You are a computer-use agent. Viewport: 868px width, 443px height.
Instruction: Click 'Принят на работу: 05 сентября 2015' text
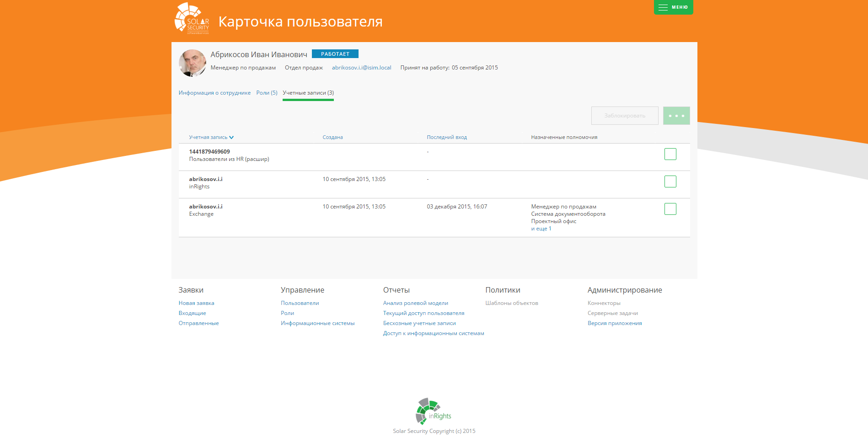[x=449, y=68]
